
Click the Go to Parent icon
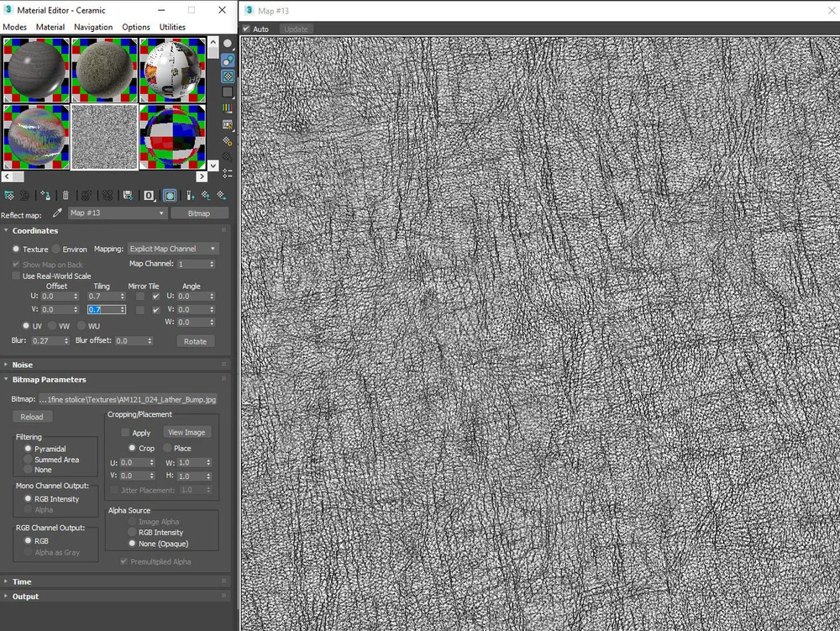(x=206, y=195)
